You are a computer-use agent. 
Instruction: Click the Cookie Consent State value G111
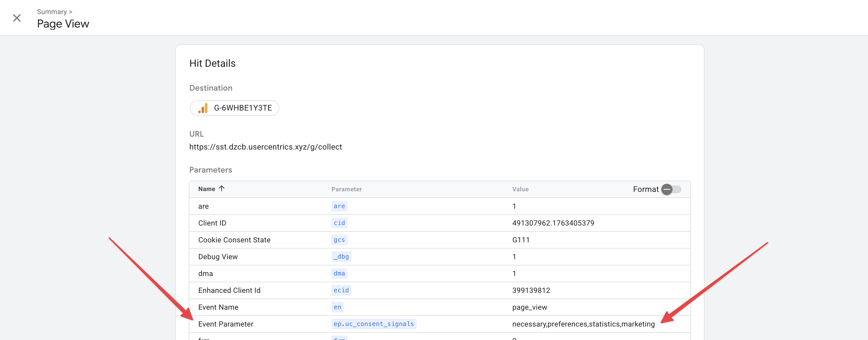click(x=521, y=240)
